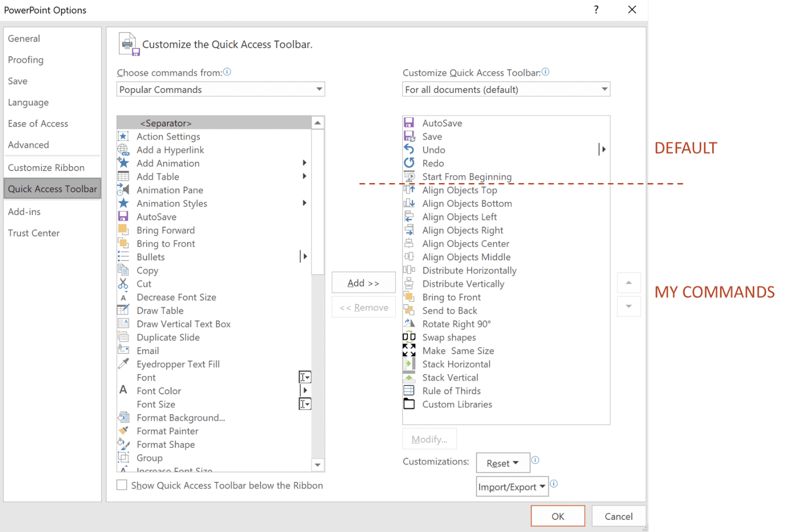The image size is (786, 532).
Task: Click the Format Painter brush icon
Action: (123, 431)
